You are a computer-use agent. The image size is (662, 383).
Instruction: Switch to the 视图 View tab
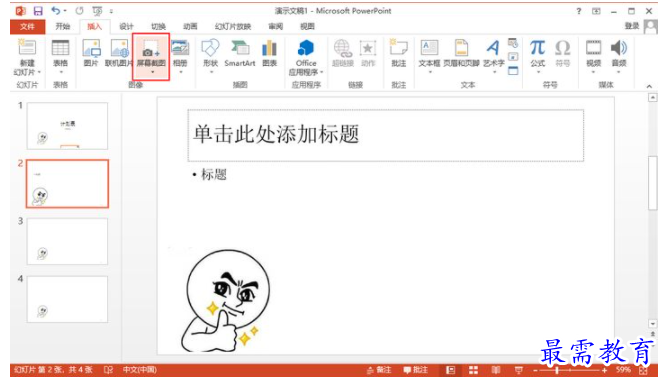coord(307,27)
